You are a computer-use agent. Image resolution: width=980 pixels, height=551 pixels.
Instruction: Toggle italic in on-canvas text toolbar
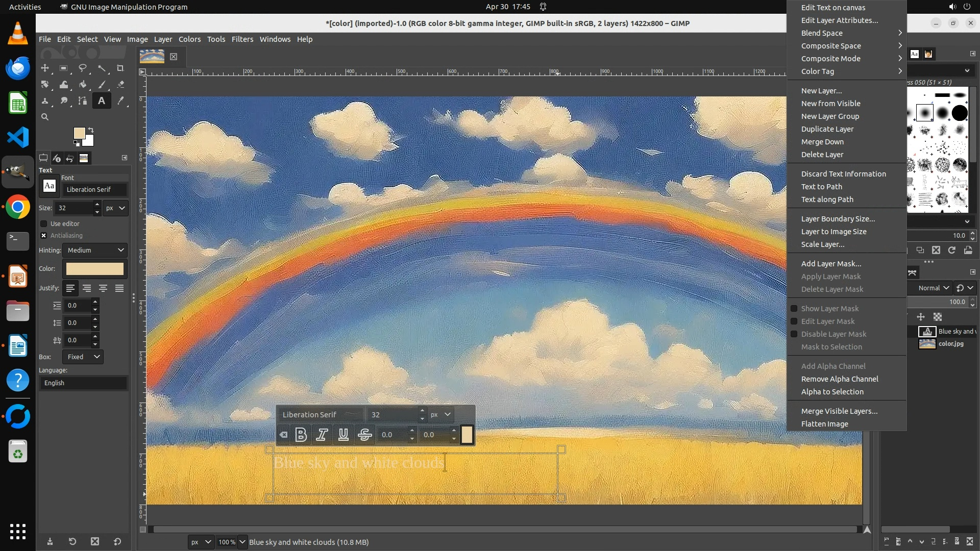[322, 435]
